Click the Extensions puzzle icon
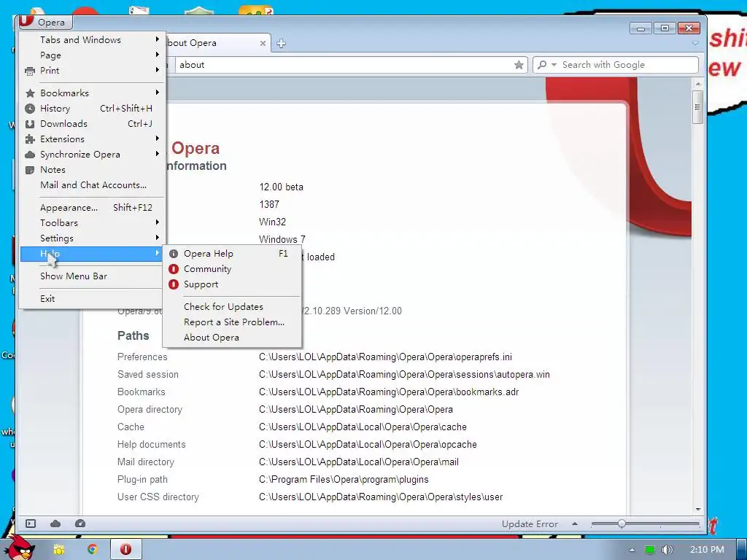Screen dimensions: 747x560 coord(30,139)
